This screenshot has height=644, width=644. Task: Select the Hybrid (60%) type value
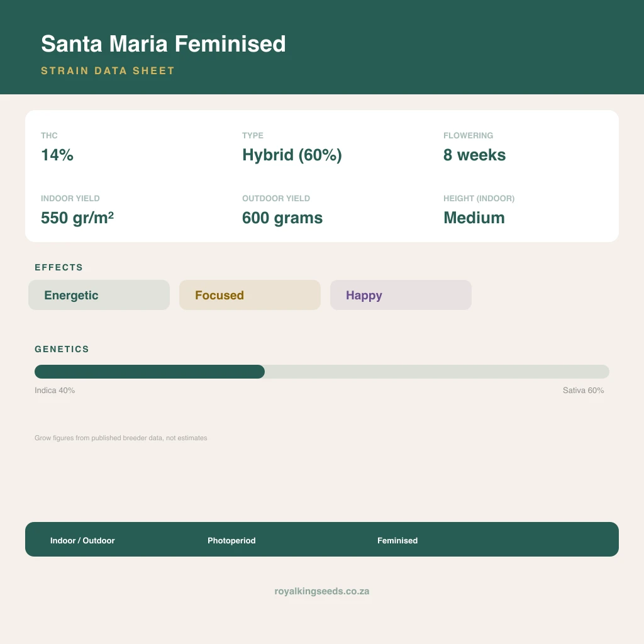pos(292,155)
